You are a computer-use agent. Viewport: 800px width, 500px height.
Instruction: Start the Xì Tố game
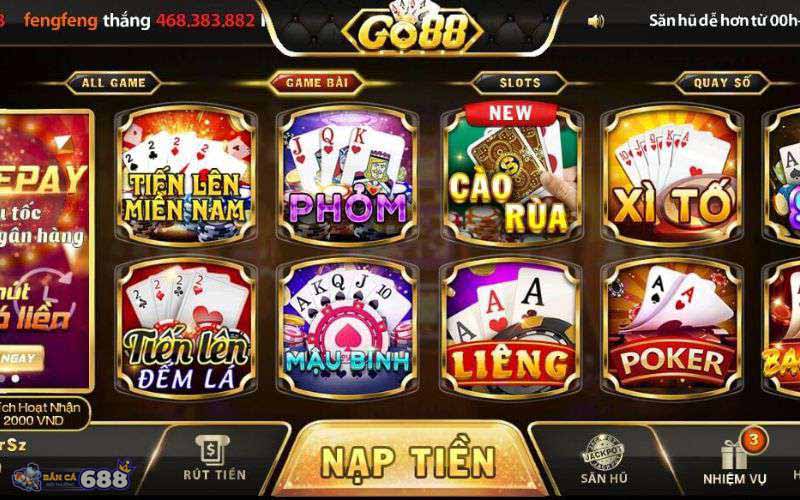click(672, 176)
